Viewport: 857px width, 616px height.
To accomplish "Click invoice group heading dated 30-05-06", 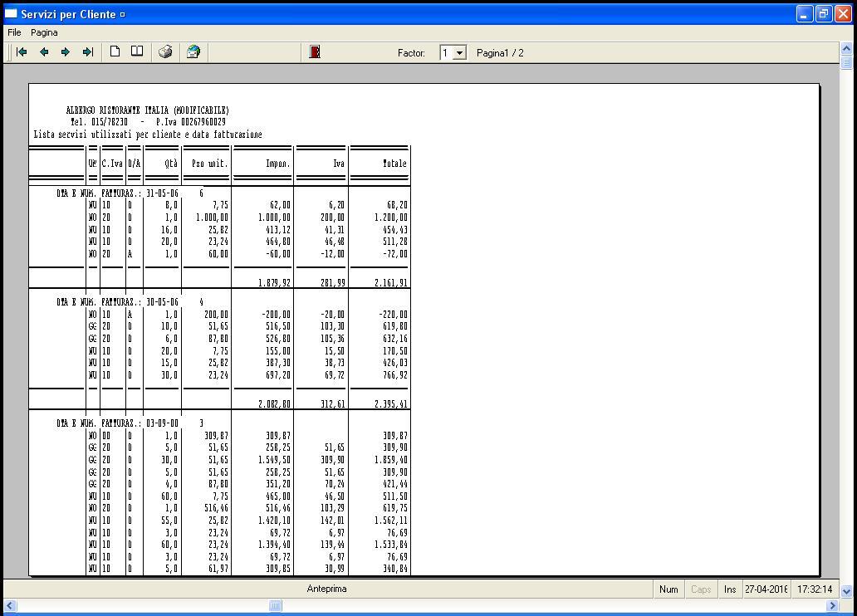I will pos(130,302).
